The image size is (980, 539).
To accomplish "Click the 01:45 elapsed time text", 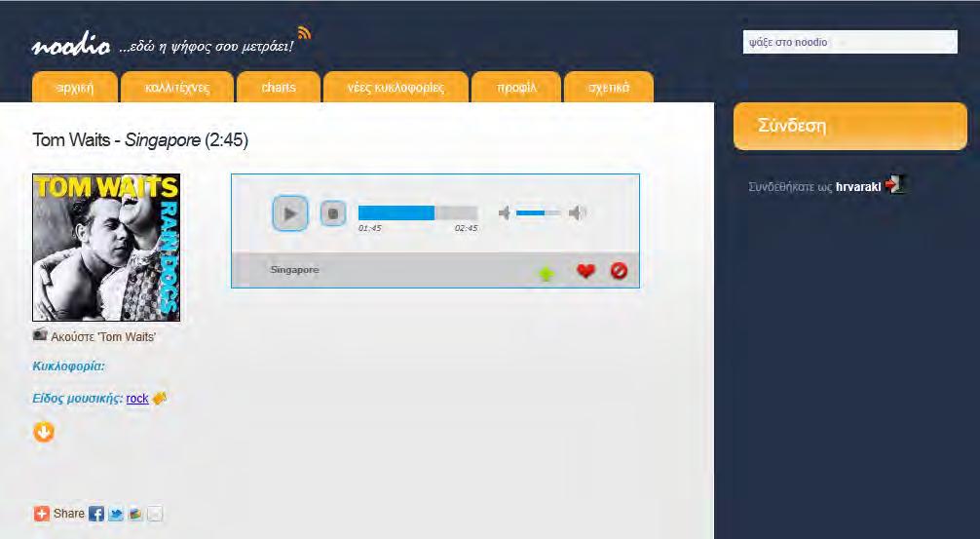I will click(x=370, y=228).
